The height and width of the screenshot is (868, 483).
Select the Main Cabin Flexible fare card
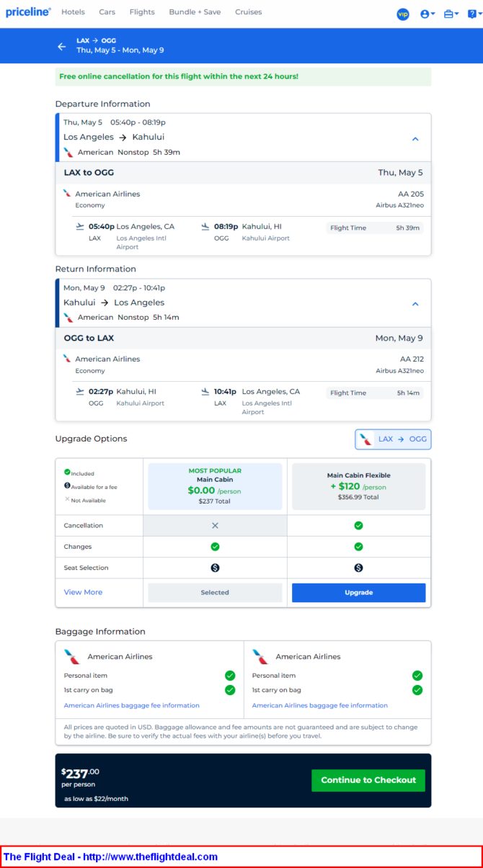click(x=358, y=486)
